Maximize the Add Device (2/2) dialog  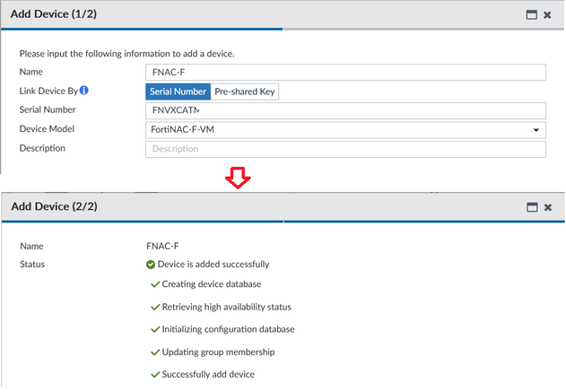click(x=531, y=207)
